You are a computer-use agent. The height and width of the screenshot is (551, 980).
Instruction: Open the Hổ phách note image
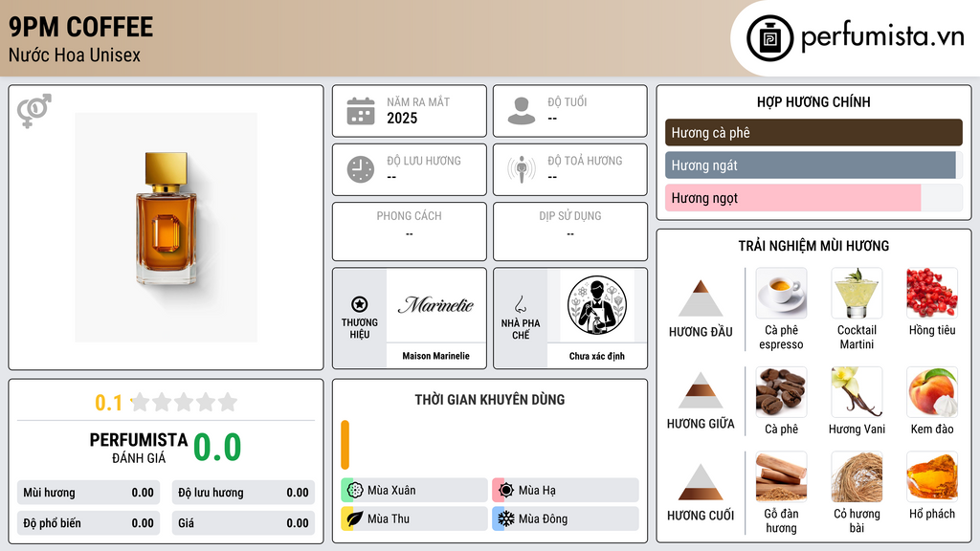point(932,476)
